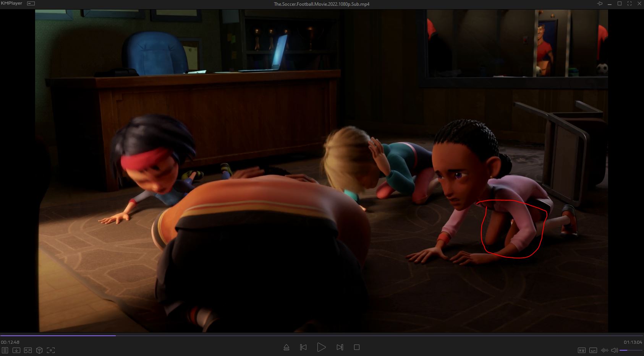Open the audio waveform settings
This screenshot has height=356, width=644.
604,350
